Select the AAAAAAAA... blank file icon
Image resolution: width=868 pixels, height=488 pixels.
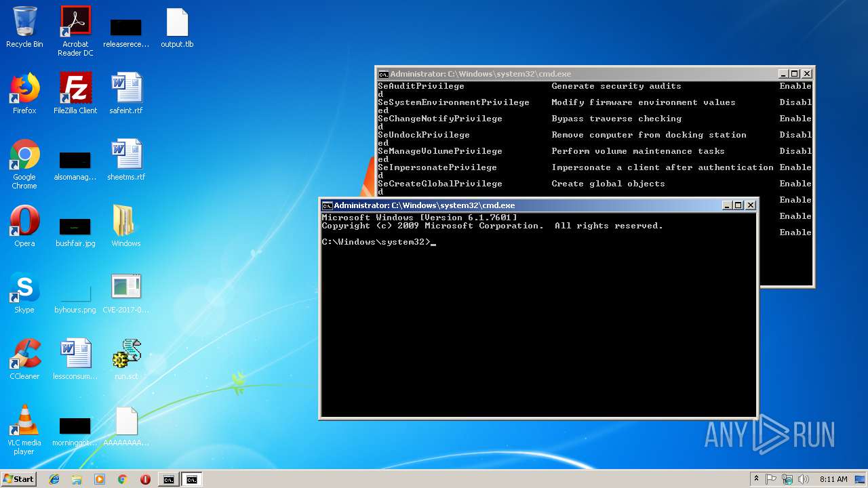click(x=126, y=426)
